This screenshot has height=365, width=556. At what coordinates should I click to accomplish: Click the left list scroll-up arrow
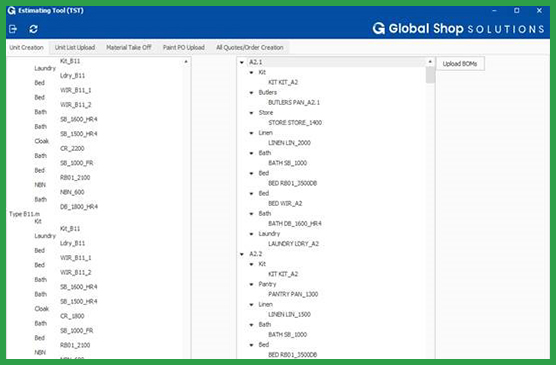pos(186,62)
